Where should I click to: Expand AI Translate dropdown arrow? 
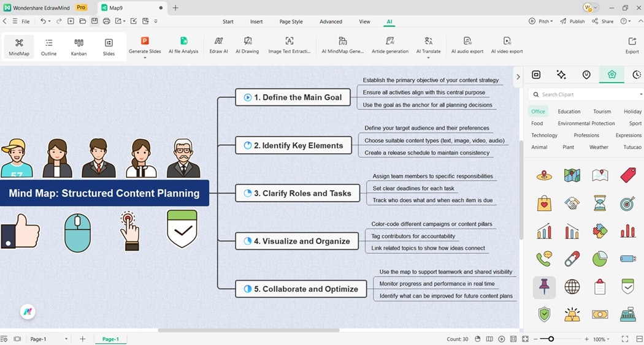coord(428,58)
